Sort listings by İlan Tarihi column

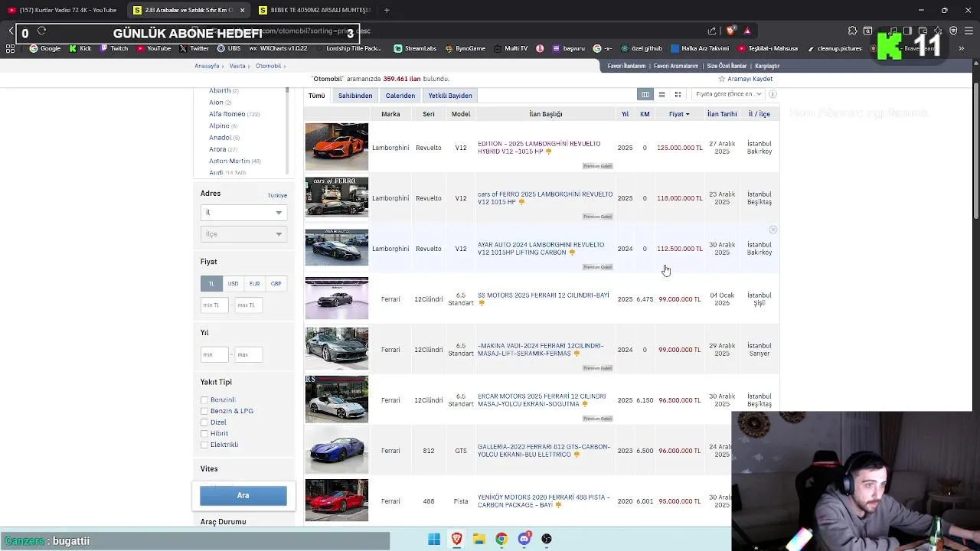tap(722, 114)
